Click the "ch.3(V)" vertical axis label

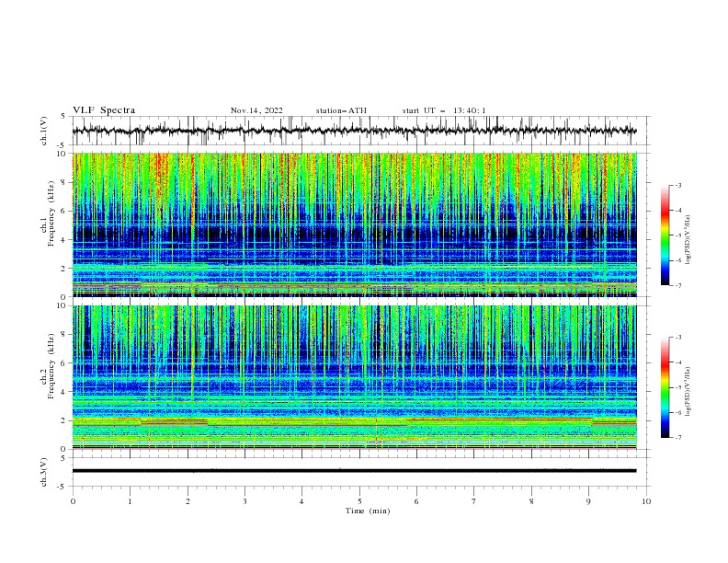point(44,472)
